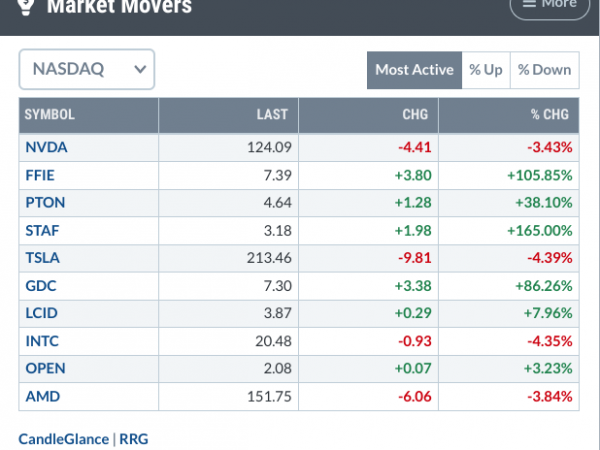Click INTC percent change -4.35%
This screenshot has height=450, width=600.
coord(550,341)
